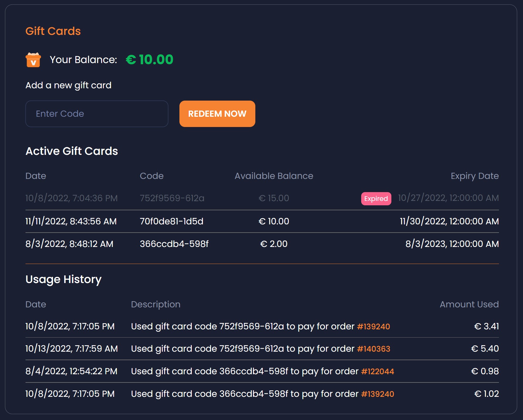Click the pink Expired badge

(376, 199)
